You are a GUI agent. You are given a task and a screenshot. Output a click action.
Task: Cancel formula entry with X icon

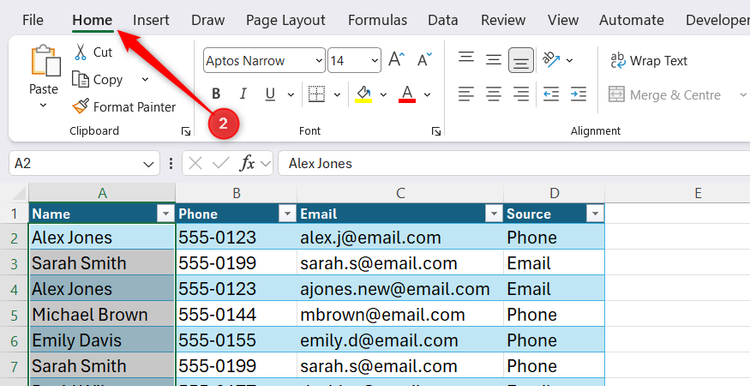coord(195,164)
